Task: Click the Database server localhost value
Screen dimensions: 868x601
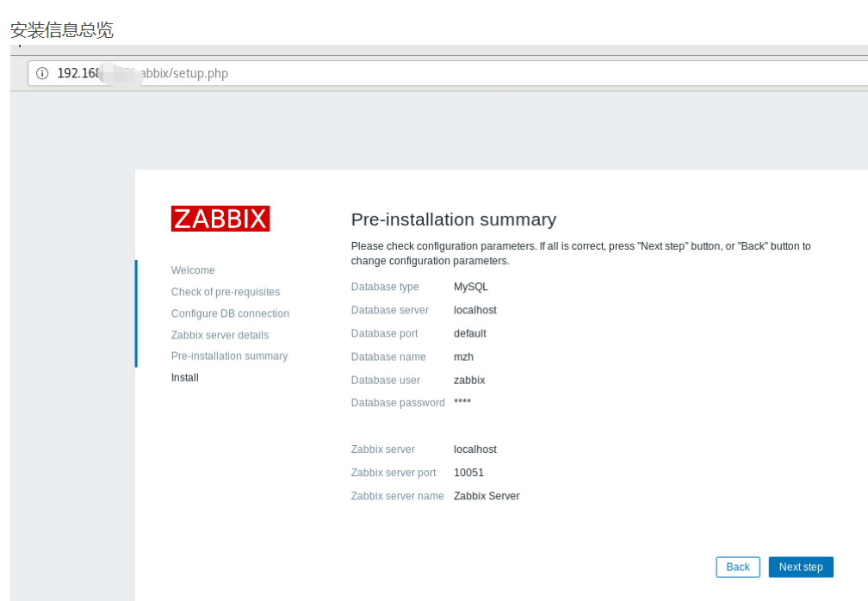Action: click(x=475, y=310)
